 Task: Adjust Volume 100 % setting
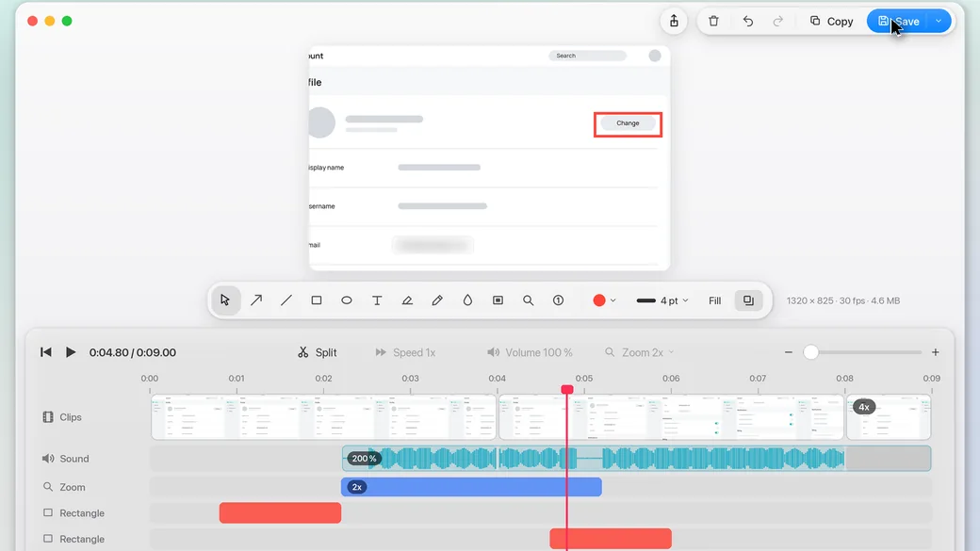[x=530, y=352]
